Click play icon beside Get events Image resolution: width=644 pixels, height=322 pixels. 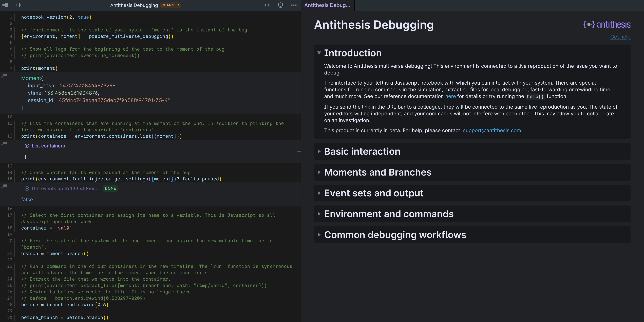pos(27,188)
